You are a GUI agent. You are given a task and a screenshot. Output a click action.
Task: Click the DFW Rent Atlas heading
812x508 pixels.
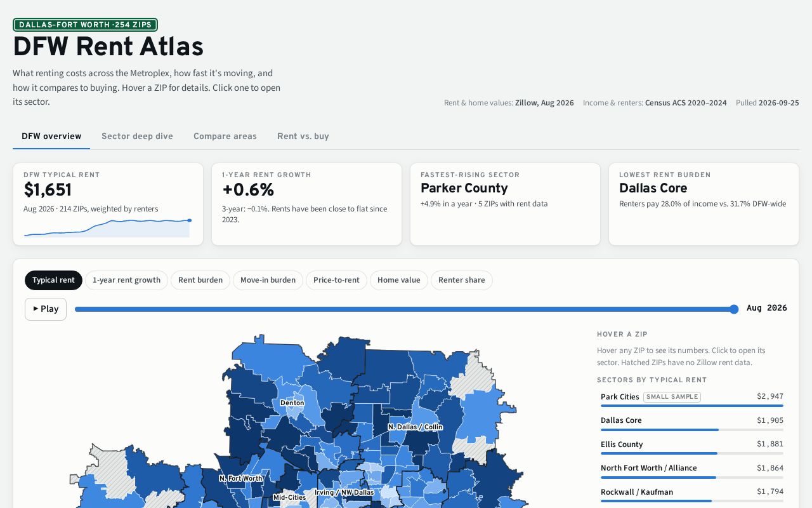(x=108, y=47)
